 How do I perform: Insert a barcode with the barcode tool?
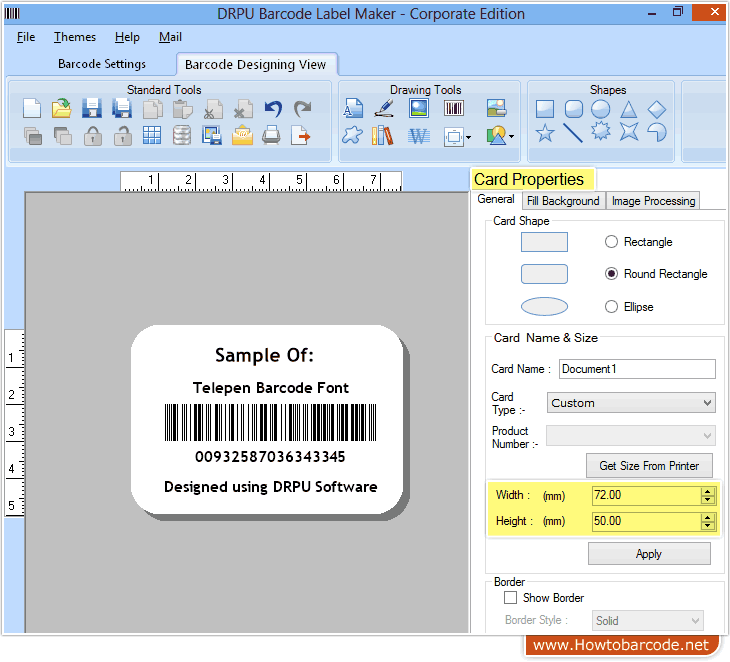pos(453,108)
